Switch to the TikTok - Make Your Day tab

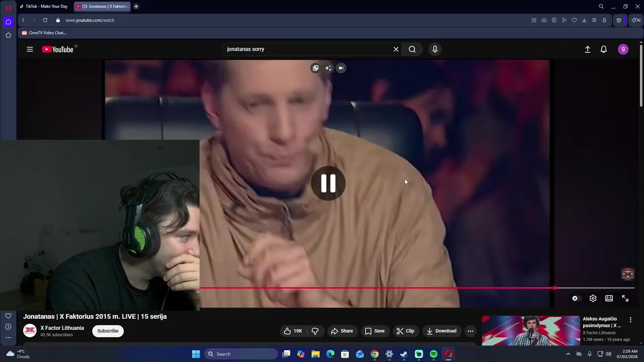click(x=44, y=7)
